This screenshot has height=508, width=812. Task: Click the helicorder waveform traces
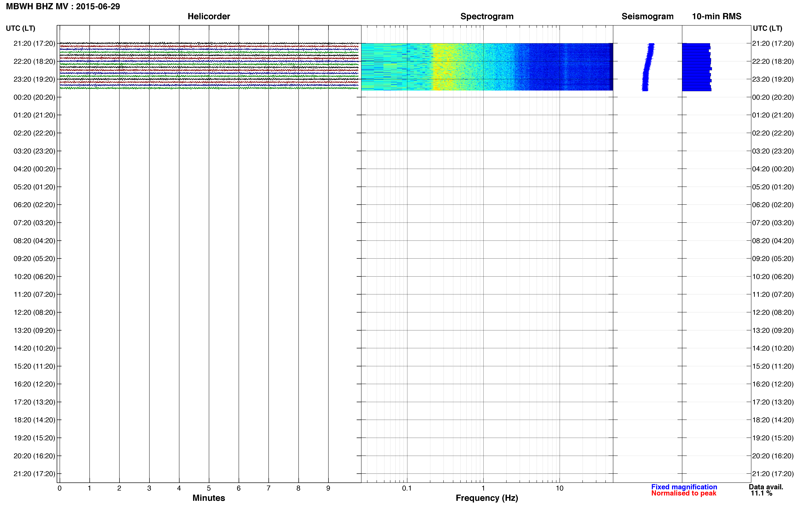pos(209,65)
